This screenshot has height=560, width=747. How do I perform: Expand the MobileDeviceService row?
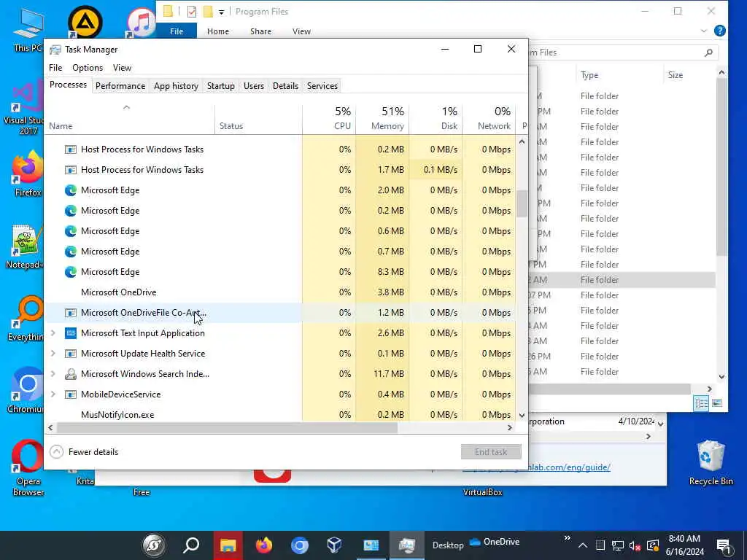pyautogui.click(x=53, y=394)
